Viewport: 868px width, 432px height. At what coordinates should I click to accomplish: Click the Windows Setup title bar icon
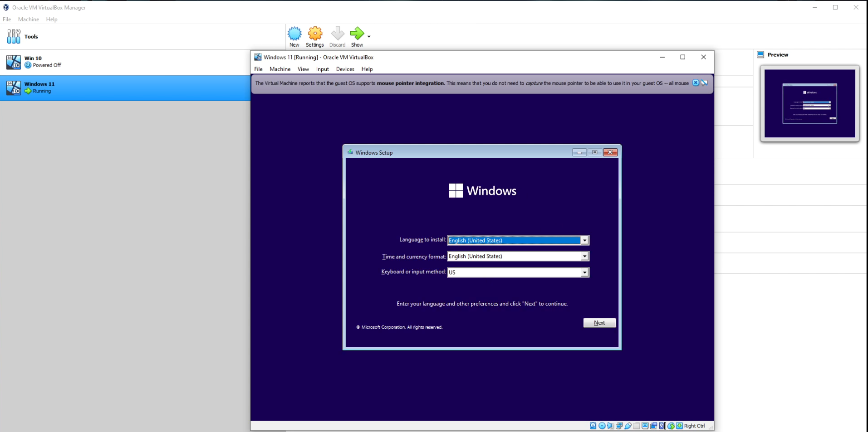350,152
